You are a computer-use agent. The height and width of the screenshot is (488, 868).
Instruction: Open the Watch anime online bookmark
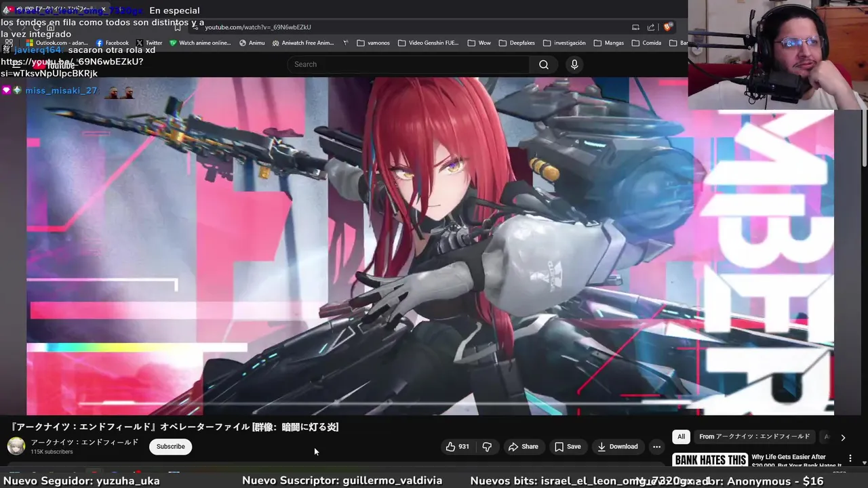(200, 43)
